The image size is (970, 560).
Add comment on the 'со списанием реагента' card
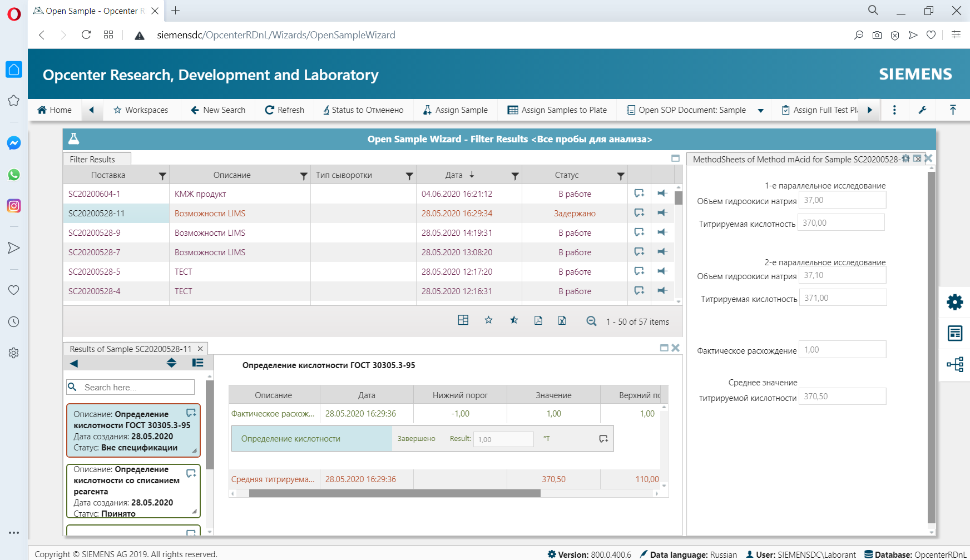click(191, 474)
